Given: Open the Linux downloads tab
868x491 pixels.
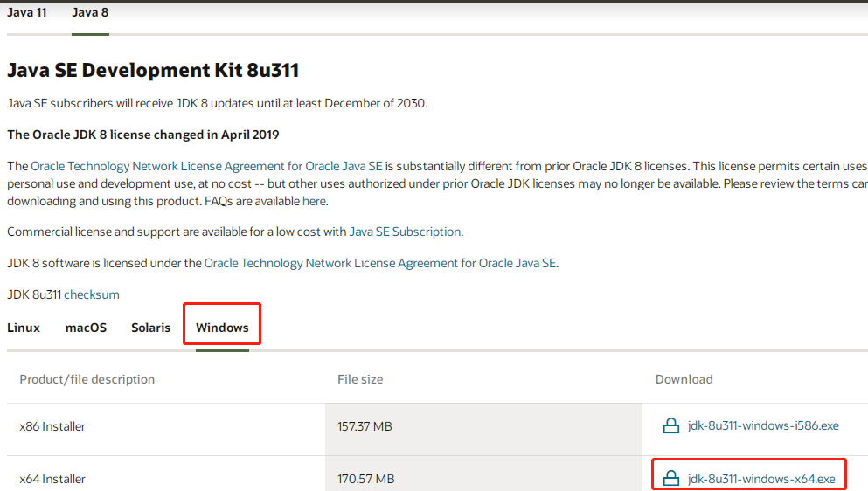Looking at the screenshot, I should click(24, 328).
